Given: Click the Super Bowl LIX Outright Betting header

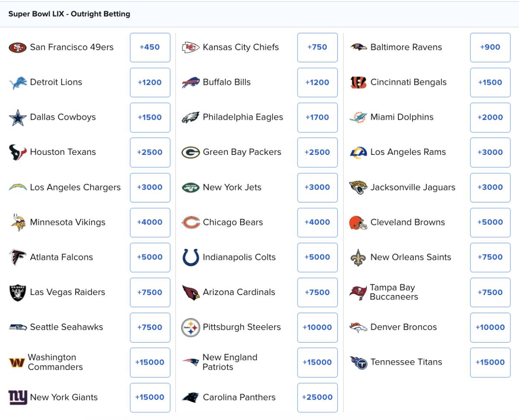Looking at the screenshot, I should tap(69, 13).
